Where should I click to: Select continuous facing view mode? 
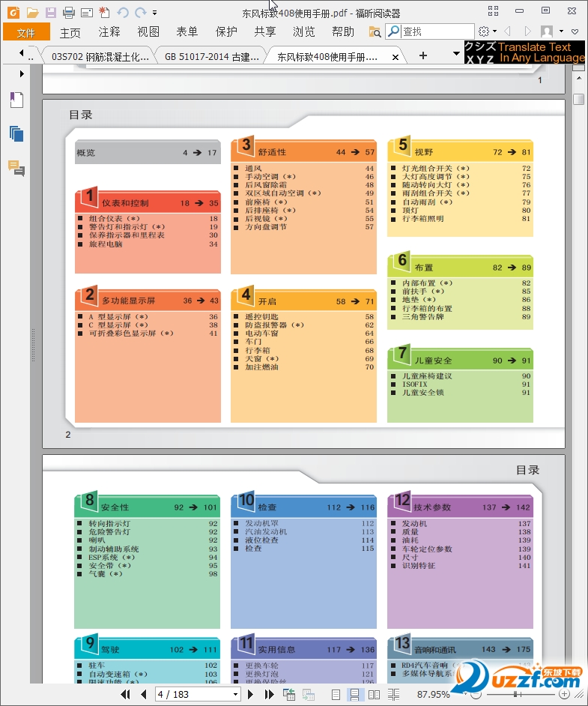[x=394, y=695]
